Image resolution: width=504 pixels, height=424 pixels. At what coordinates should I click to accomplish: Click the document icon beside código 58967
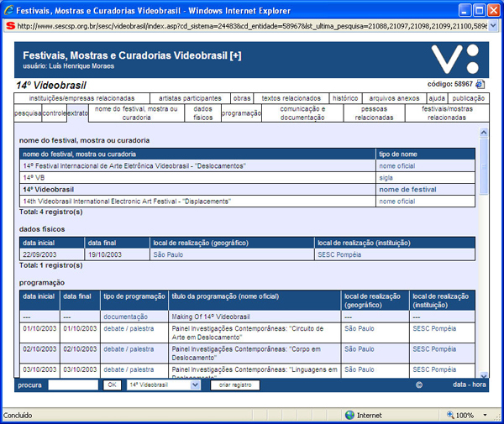pos(480,84)
